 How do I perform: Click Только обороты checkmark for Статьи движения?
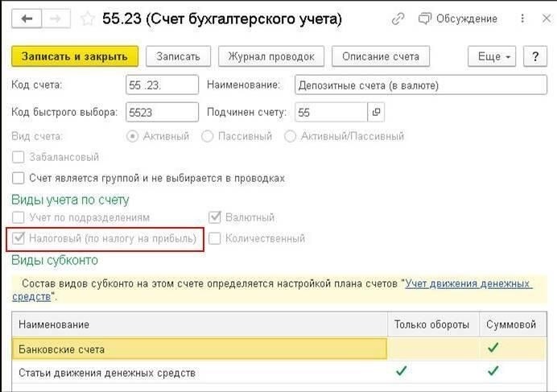coord(401,371)
